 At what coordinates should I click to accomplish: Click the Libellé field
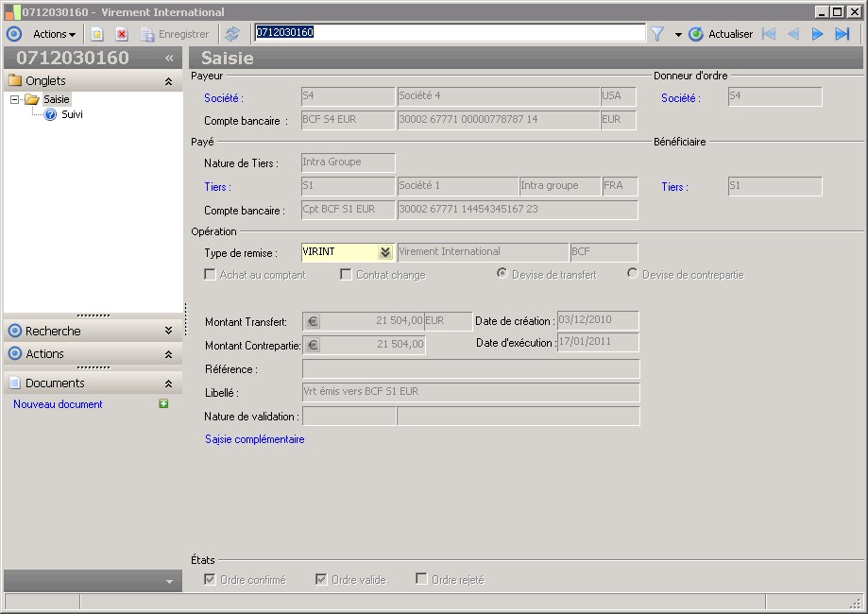pyautogui.click(x=471, y=392)
